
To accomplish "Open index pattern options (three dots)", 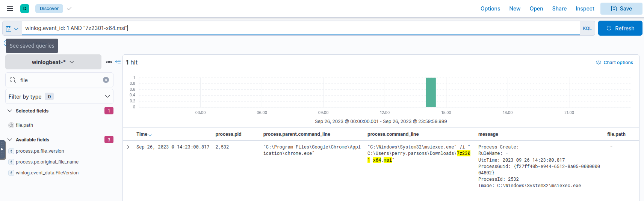I will [109, 62].
